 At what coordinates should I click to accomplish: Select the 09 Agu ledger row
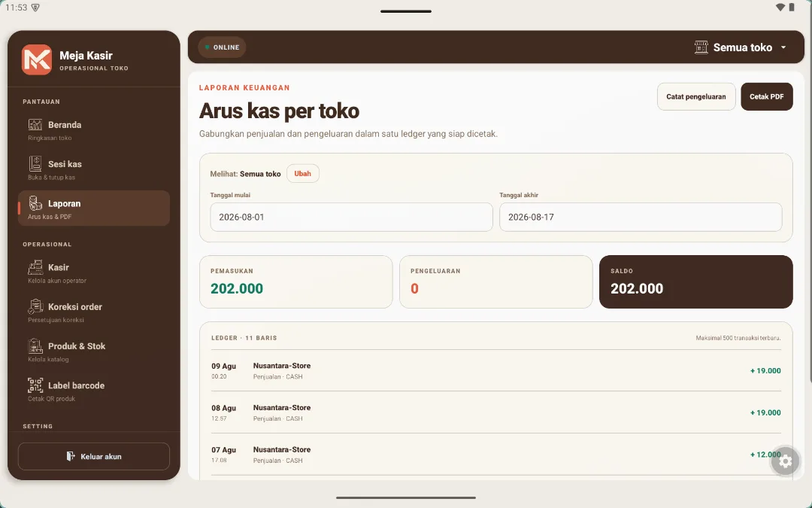[x=495, y=370]
